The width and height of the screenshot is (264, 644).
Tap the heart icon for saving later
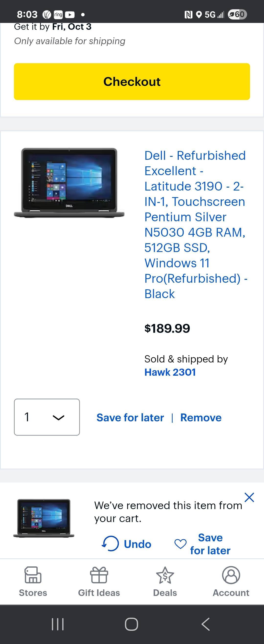click(x=180, y=544)
